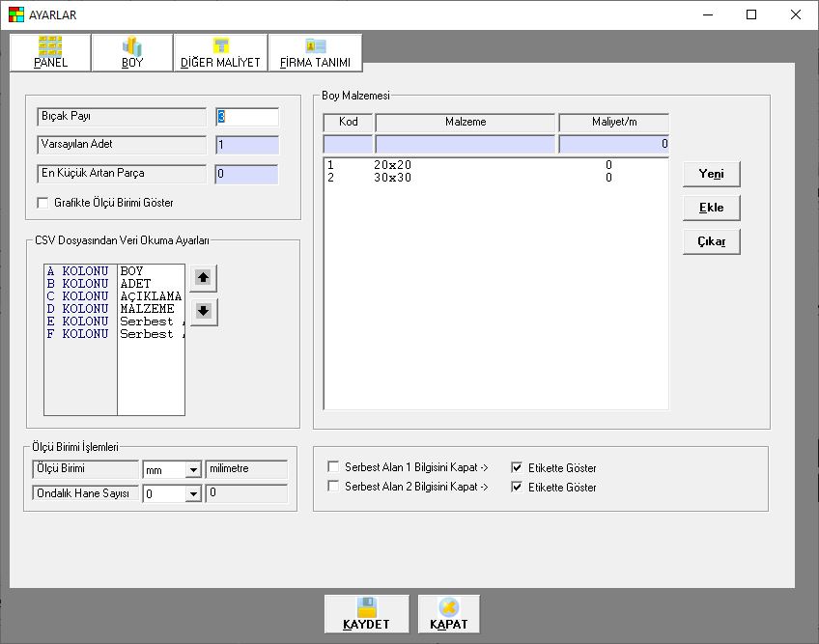Select the A KOLONU row in CSV list

[114, 271]
